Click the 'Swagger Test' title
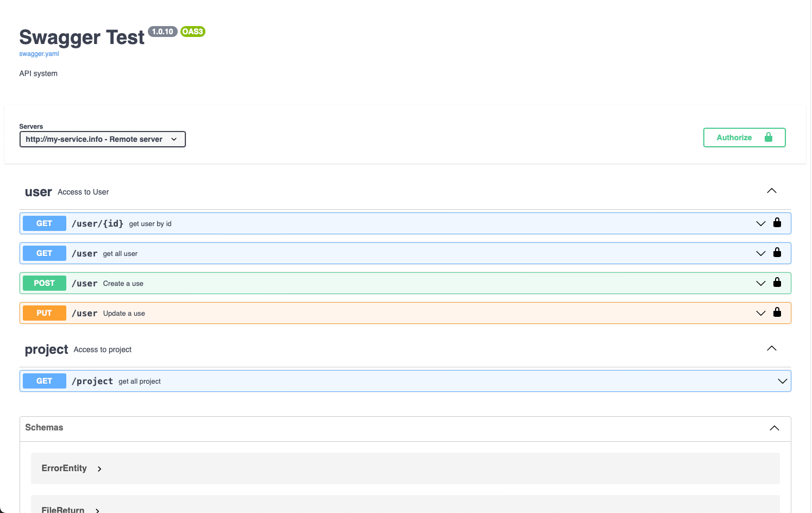The width and height of the screenshot is (812, 513). point(82,37)
